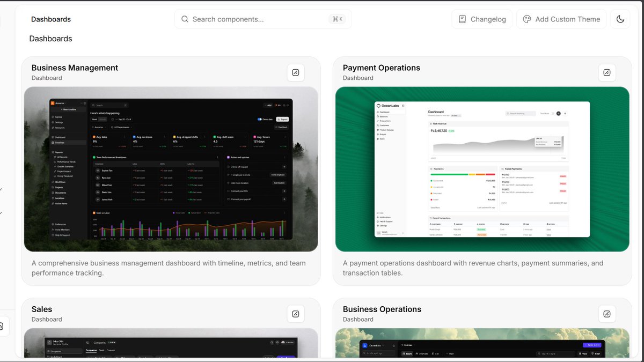Image resolution: width=644 pixels, height=362 pixels.
Task: Open Add Custom Theme
Action: [561, 19]
